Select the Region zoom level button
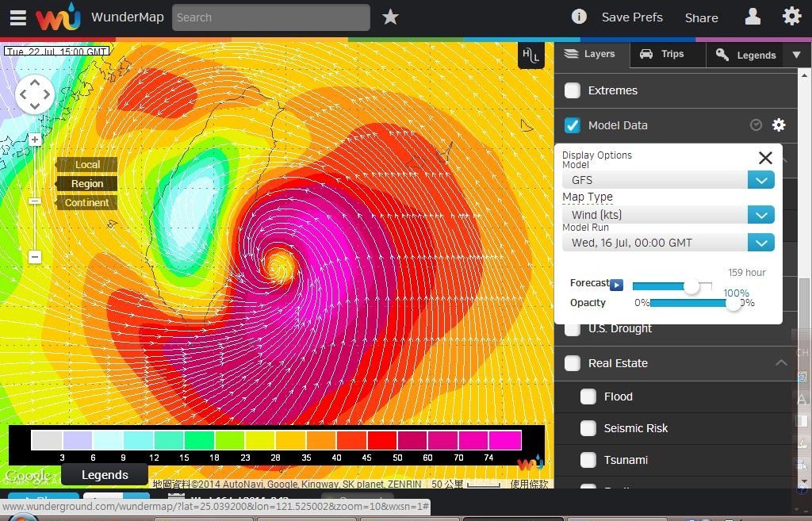This screenshot has width=812, height=521. [86, 183]
